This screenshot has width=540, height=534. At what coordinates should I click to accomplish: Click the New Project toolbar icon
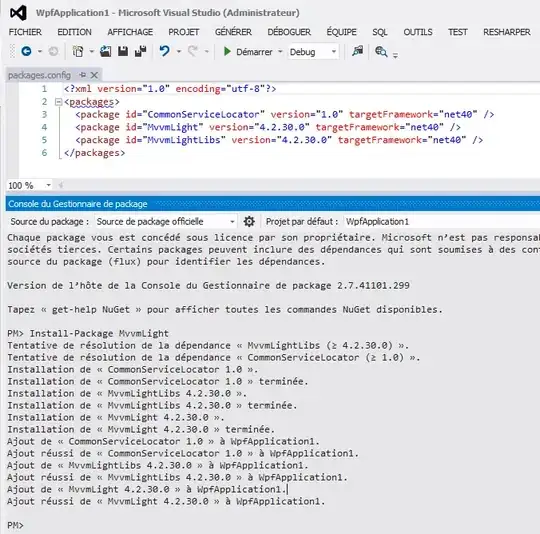pyautogui.click(x=78, y=52)
